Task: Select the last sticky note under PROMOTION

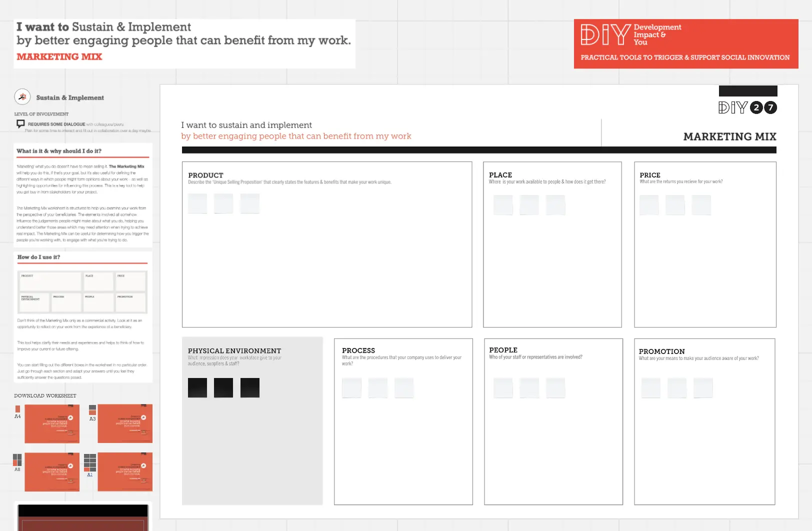Action: point(703,388)
